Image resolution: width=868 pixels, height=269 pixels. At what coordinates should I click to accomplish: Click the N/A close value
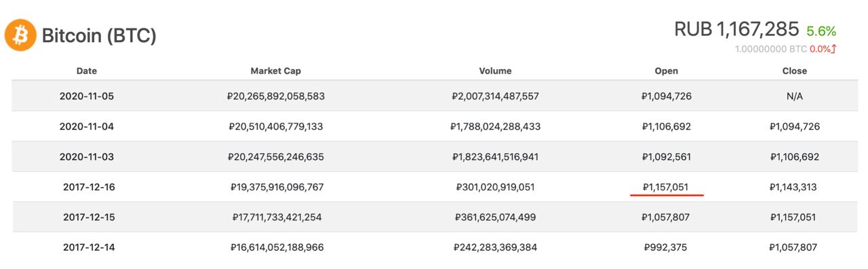(795, 96)
